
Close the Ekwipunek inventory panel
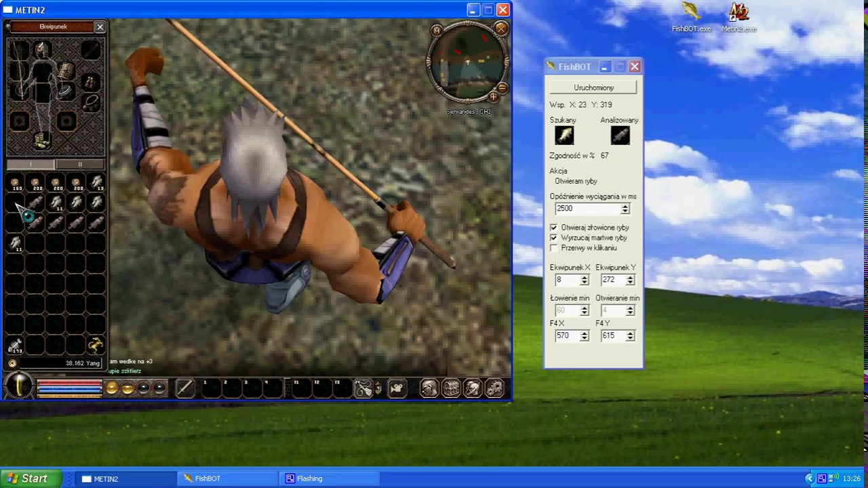tap(100, 26)
